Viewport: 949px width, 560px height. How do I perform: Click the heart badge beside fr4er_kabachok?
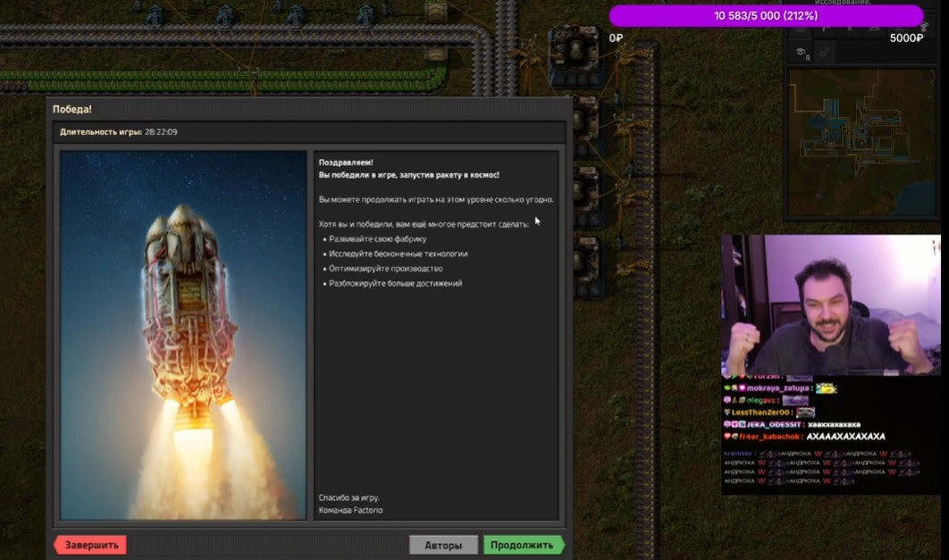tap(726, 437)
